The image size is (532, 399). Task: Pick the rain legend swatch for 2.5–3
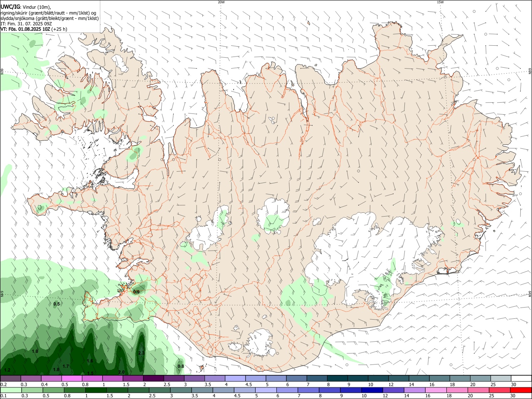tap(159, 390)
